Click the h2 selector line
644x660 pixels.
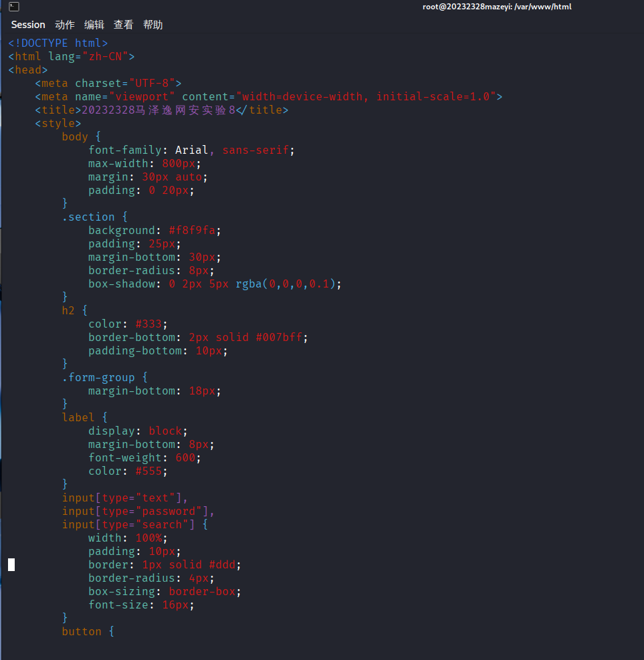tap(74, 311)
